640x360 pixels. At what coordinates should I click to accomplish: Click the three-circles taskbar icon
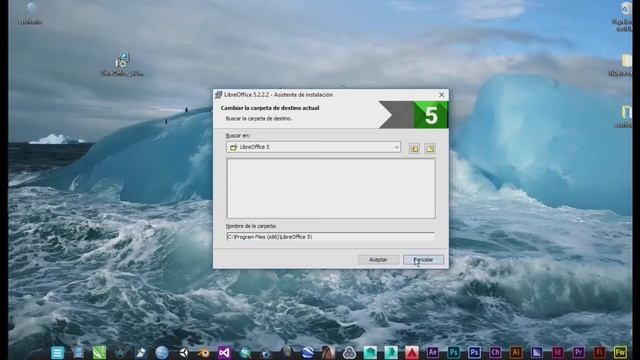click(349, 352)
